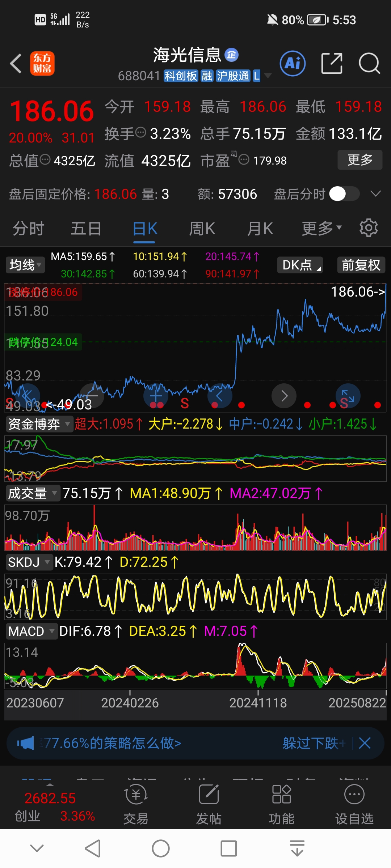Screen dimensions: 391x868
Task: Open the search magnifier icon
Action: (x=369, y=63)
